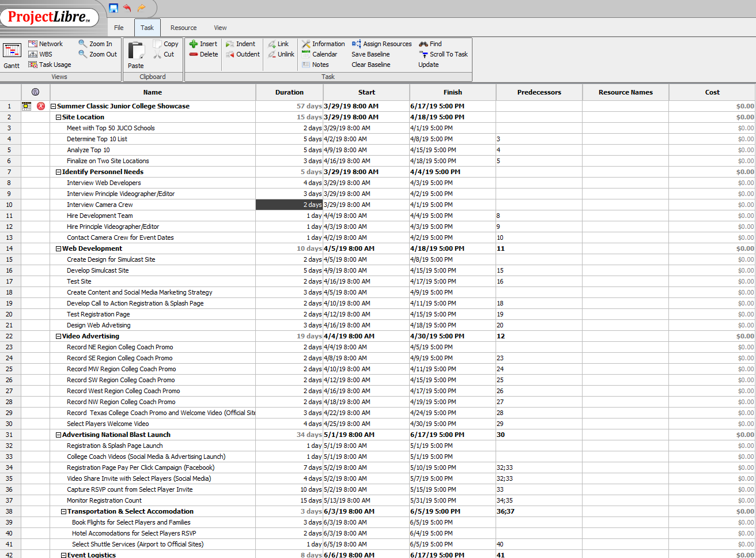Click the Redo arrow icon
The height and width of the screenshot is (558, 756).
141,8
